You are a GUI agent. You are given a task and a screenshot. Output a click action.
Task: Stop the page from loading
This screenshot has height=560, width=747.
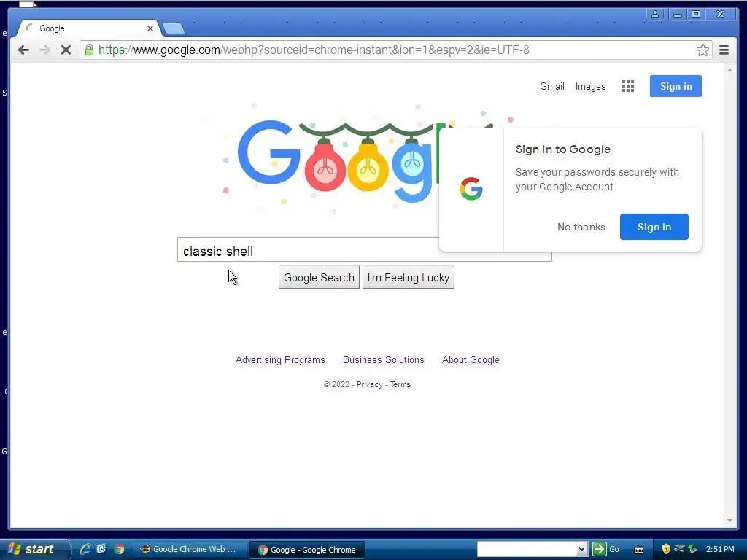click(x=66, y=50)
